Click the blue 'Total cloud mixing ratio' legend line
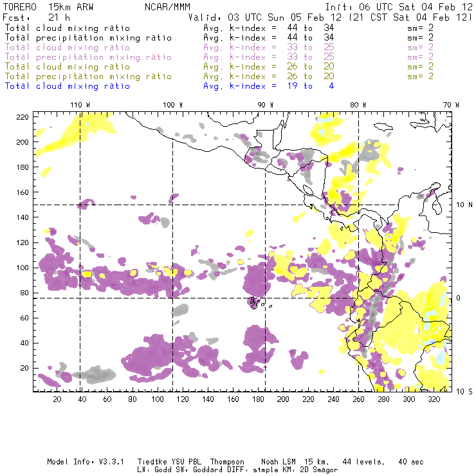The height and width of the screenshot is (476, 476). pyautogui.click(x=68, y=86)
